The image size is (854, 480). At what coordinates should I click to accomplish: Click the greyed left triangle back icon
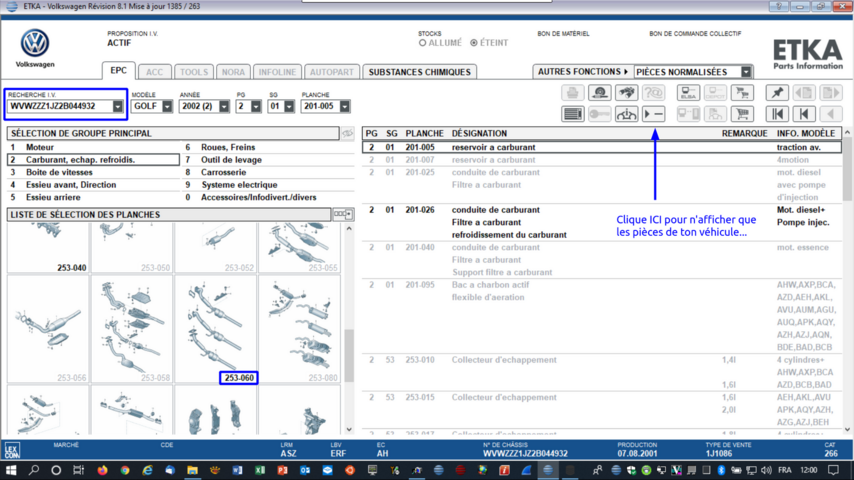pos(831,114)
